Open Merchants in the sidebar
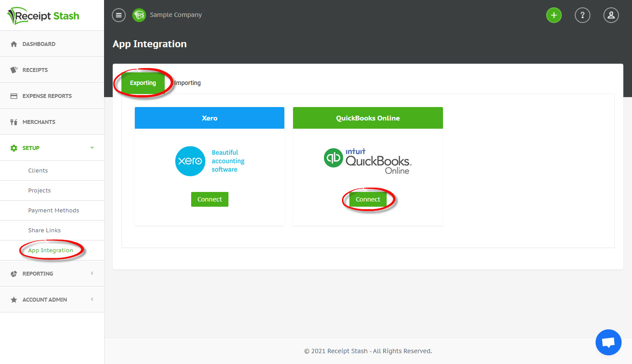 point(52,122)
